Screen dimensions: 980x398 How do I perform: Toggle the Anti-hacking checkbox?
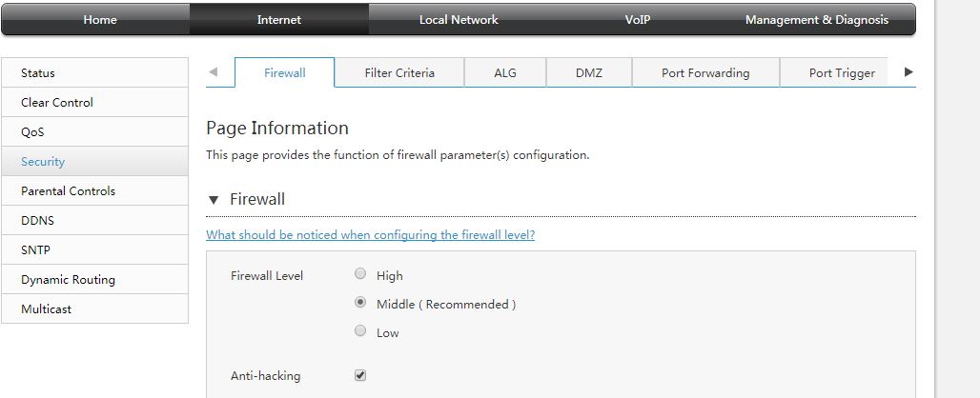point(360,375)
